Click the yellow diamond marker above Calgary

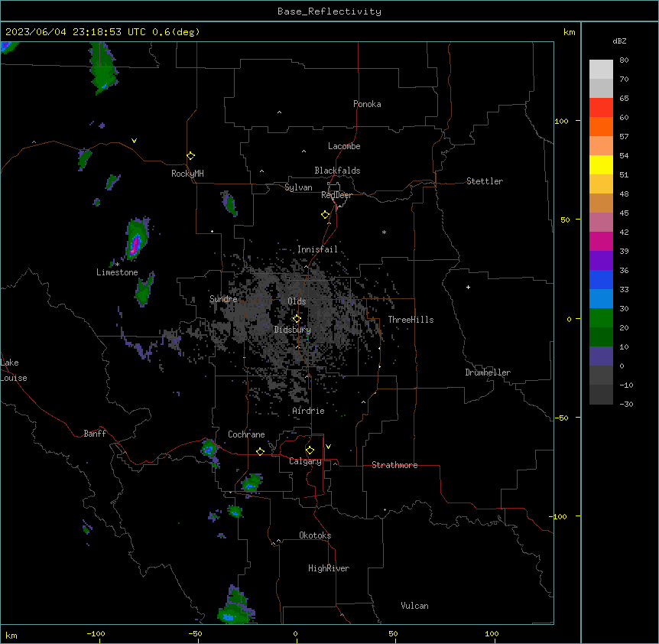point(310,450)
